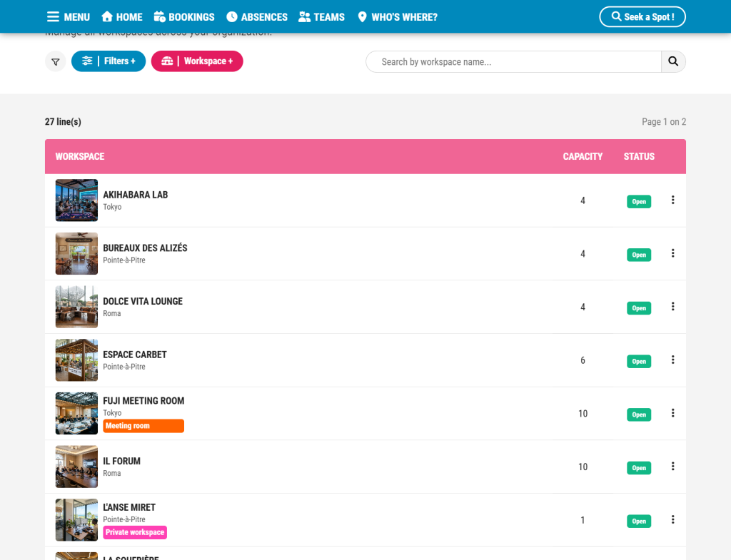Click the orange Meeting room tag
Screen dimensions: 731x560
click(143, 426)
